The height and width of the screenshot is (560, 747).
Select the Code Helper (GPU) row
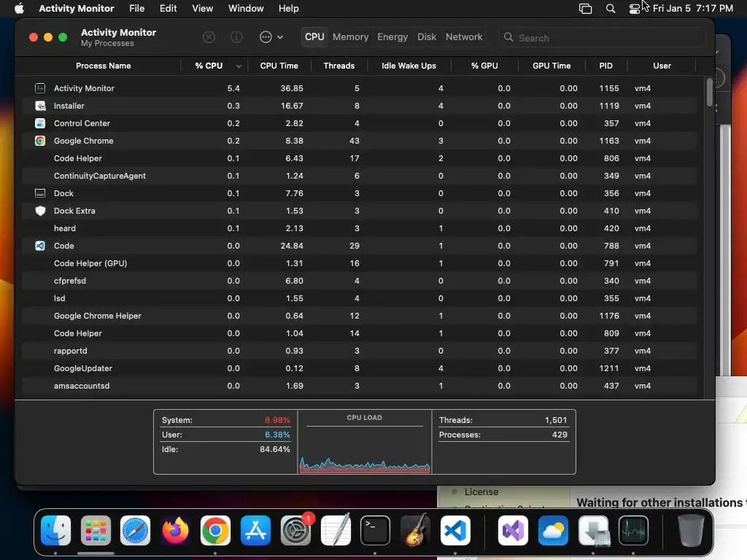(360, 263)
